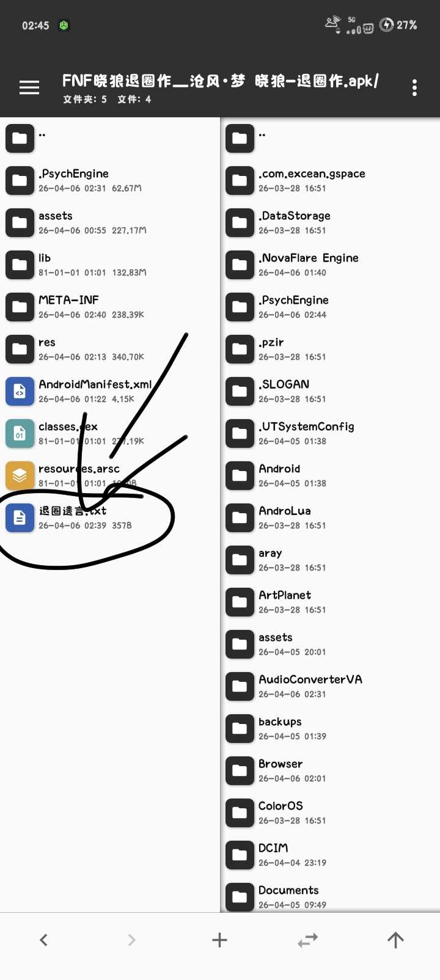
Task: Tap the plus icon to create new
Action: 219,940
